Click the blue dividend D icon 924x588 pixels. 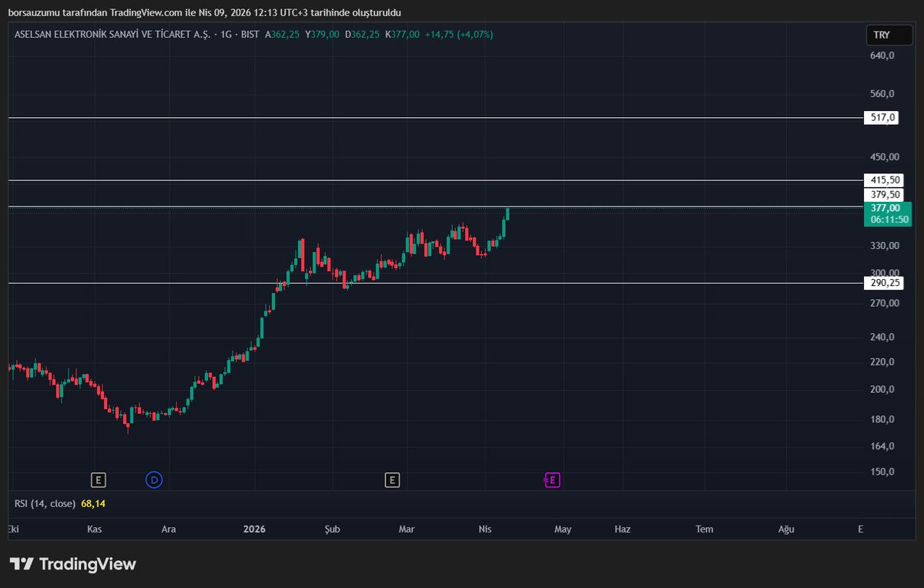[x=154, y=480]
